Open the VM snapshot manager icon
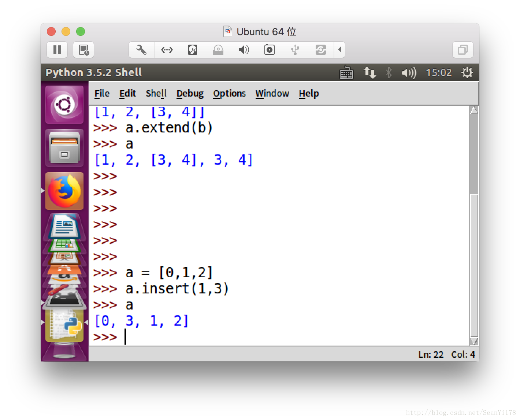The height and width of the screenshot is (420, 520). (84, 50)
